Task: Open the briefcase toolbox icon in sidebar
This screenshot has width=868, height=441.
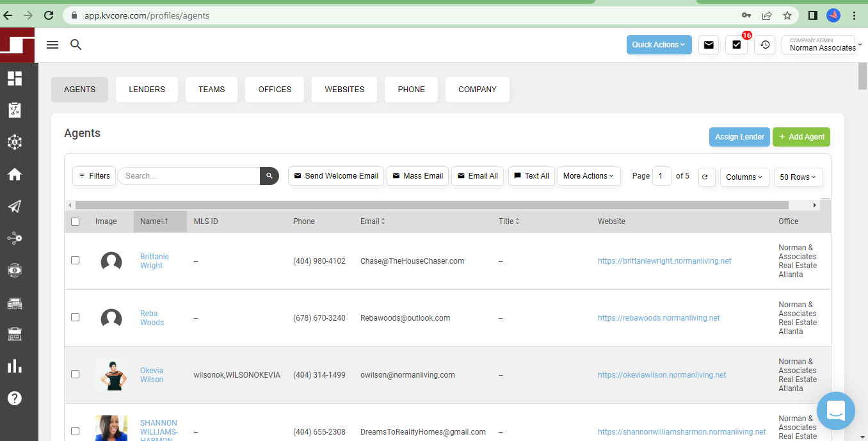Action: pos(15,334)
